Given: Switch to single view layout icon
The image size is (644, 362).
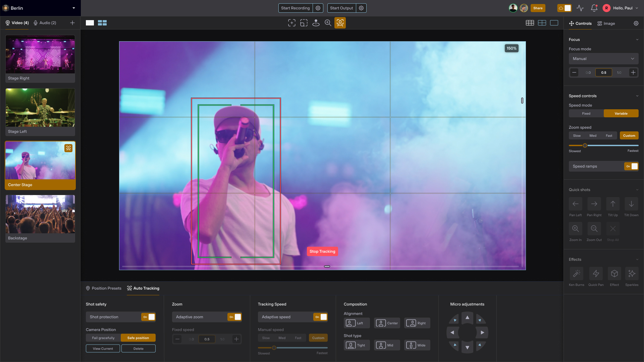Looking at the screenshot, I should tap(90, 23).
